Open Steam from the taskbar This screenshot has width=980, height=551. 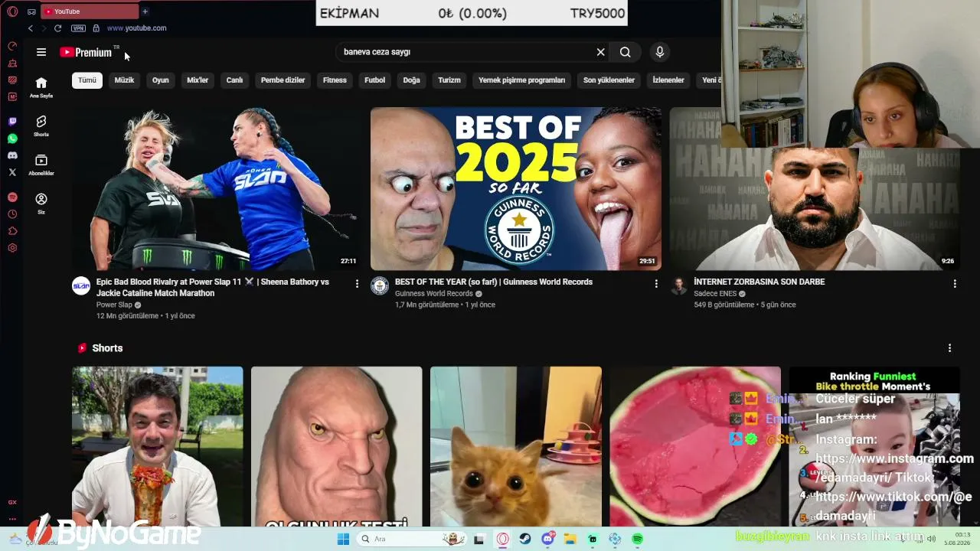525,539
